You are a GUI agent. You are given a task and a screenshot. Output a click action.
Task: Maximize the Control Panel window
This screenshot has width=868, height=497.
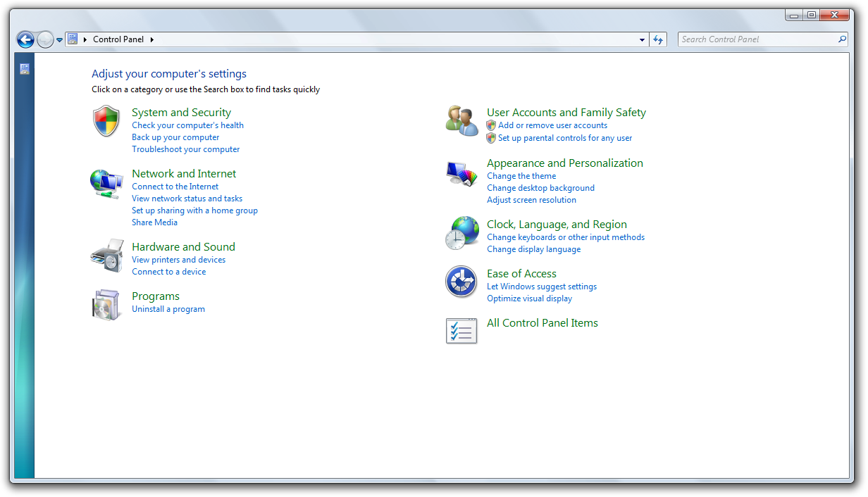(x=812, y=15)
